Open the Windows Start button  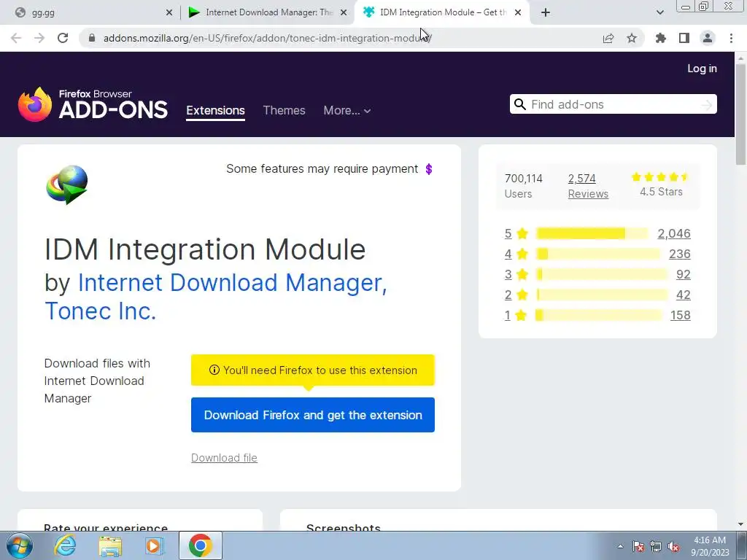(x=20, y=545)
